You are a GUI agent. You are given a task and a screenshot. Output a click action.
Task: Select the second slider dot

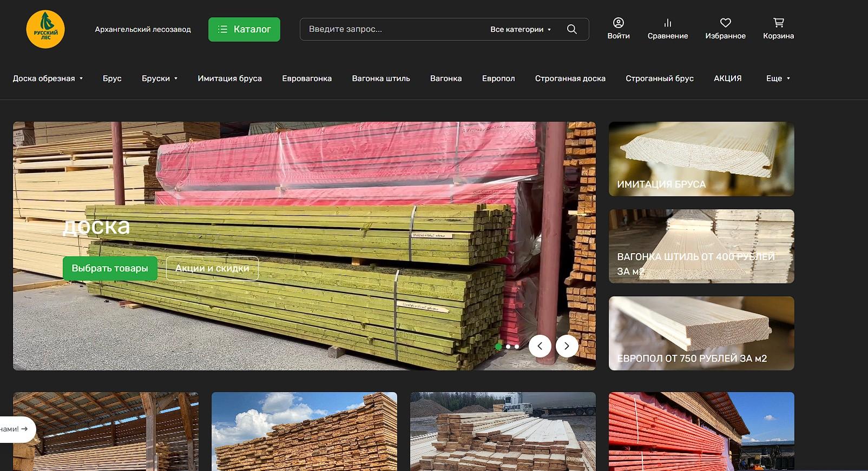coord(508,347)
